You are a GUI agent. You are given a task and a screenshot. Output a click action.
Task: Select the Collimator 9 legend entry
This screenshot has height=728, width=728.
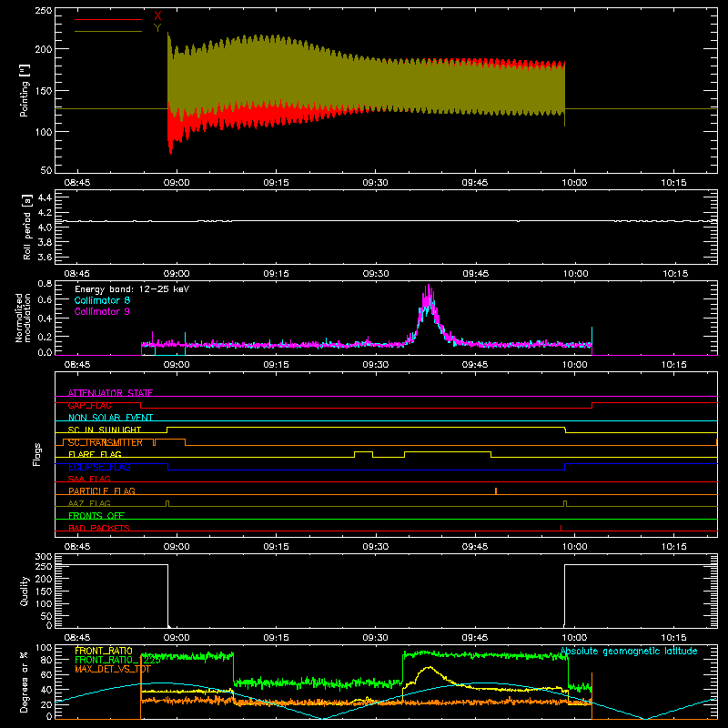(x=102, y=311)
